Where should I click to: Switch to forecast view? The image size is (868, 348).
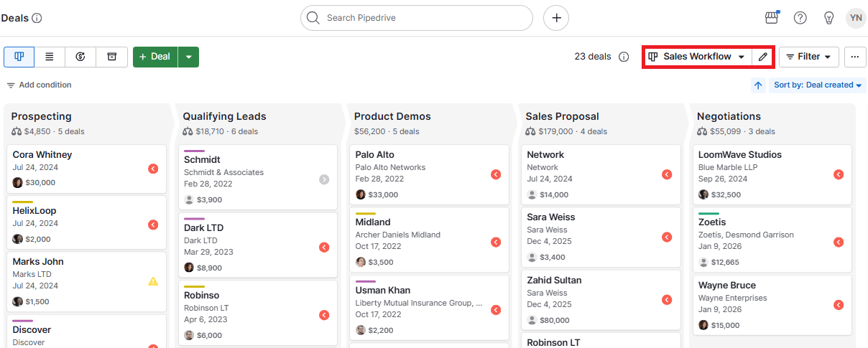click(x=80, y=57)
